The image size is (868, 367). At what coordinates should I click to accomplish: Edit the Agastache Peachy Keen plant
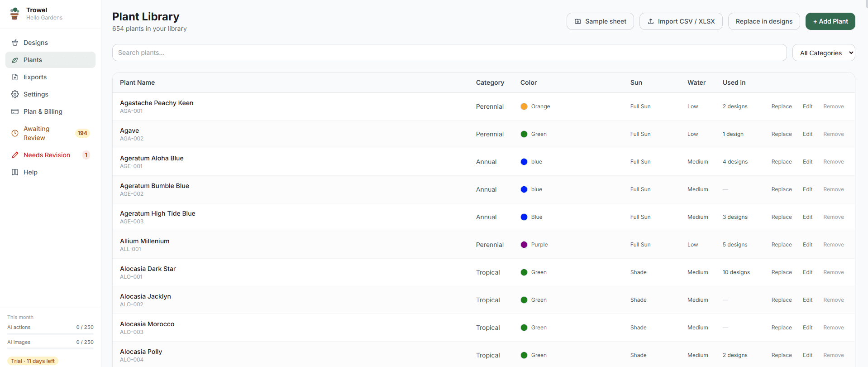pyautogui.click(x=808, y=106)
